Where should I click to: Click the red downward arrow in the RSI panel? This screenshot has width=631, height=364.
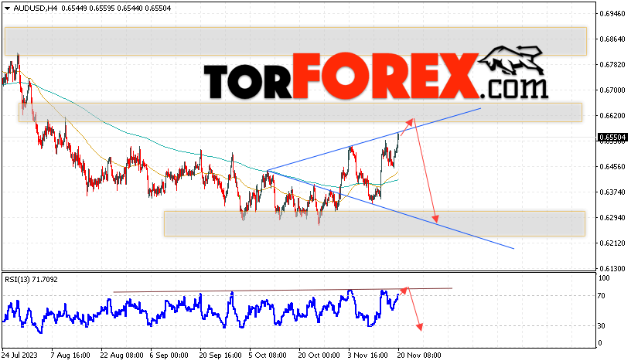pyautogui.click(x=414, y=309)
